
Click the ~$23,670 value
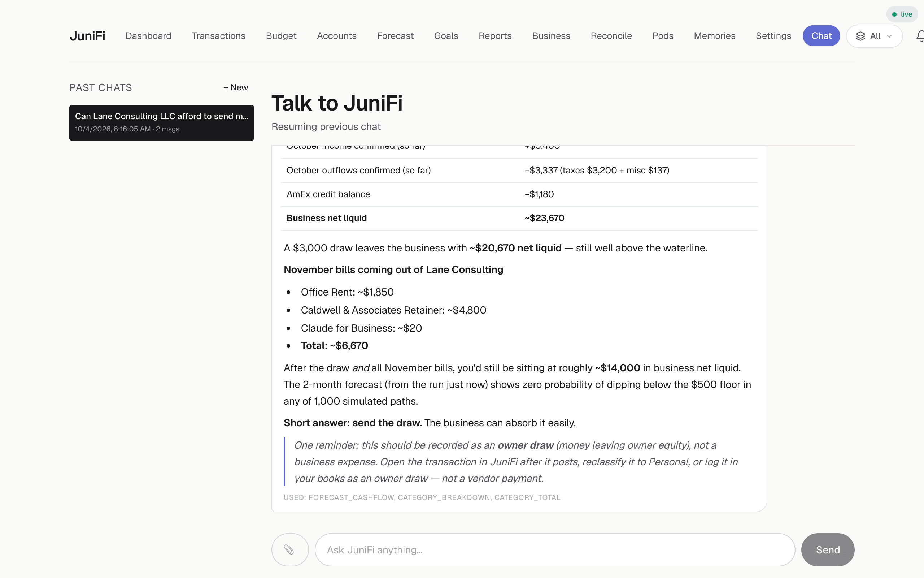tap(544, 218)
